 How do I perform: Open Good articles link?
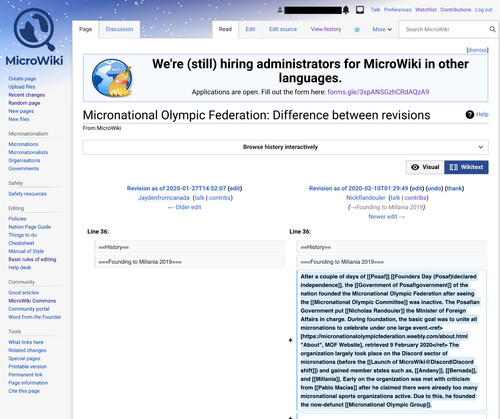[23, 293]
